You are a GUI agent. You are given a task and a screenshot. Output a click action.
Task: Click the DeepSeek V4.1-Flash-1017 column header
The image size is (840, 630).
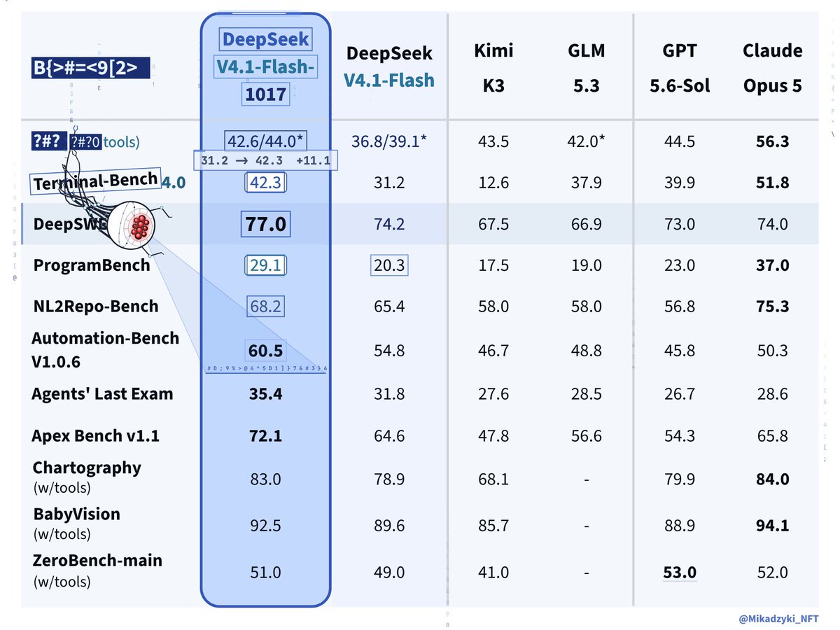click(x=265, y=66)
